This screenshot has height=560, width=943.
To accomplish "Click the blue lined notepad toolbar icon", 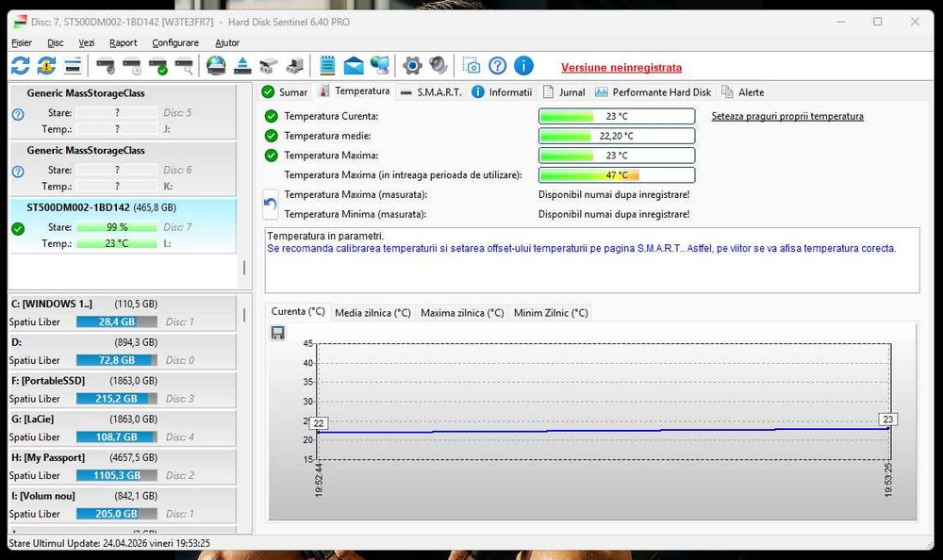I will click(327, 66).
